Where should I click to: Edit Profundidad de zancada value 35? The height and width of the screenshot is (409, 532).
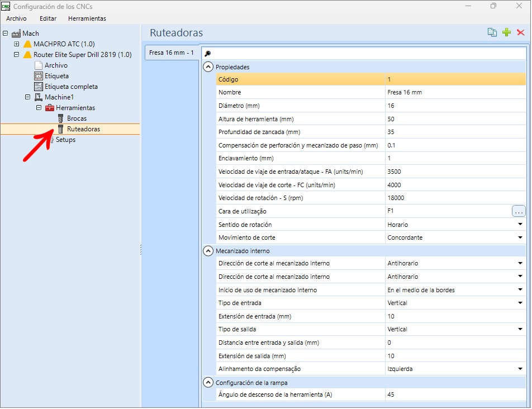point(455,132)
